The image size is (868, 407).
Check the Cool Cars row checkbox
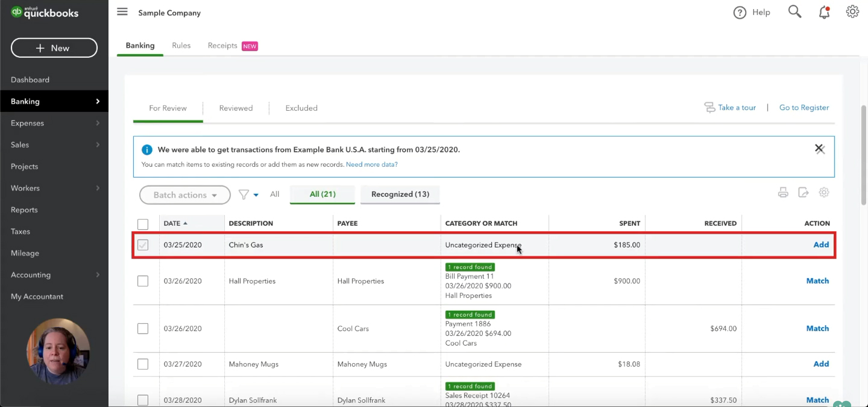pos(143,329)
